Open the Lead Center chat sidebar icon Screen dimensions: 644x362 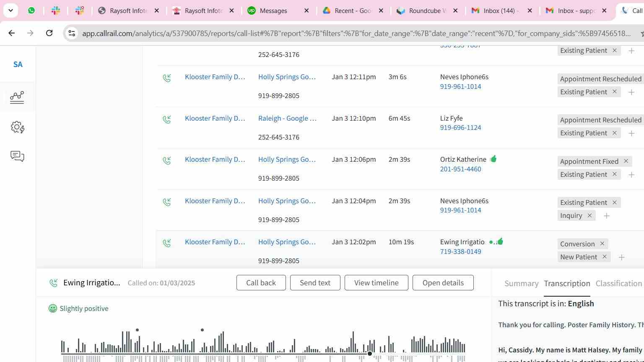[17, 156]
